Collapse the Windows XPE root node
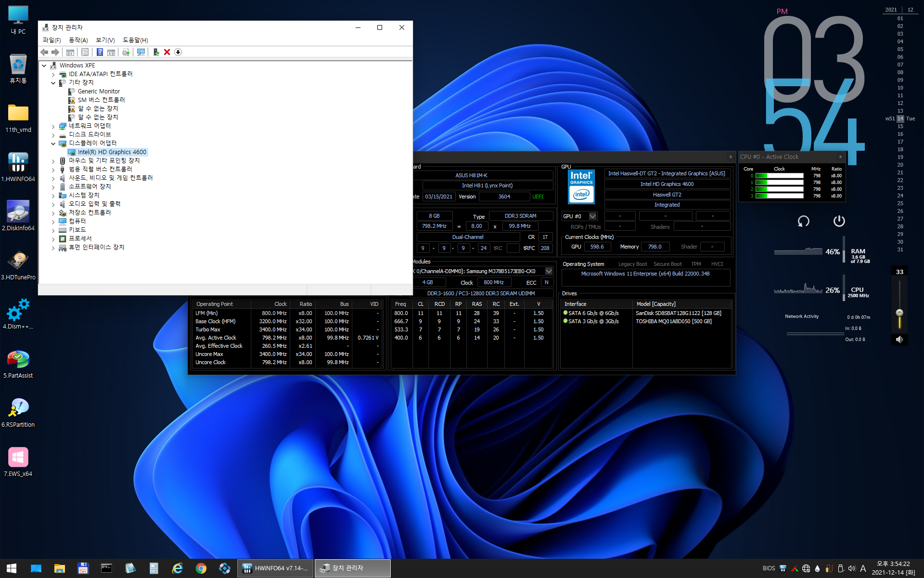 pyautogui.click(x=44, y=66)
